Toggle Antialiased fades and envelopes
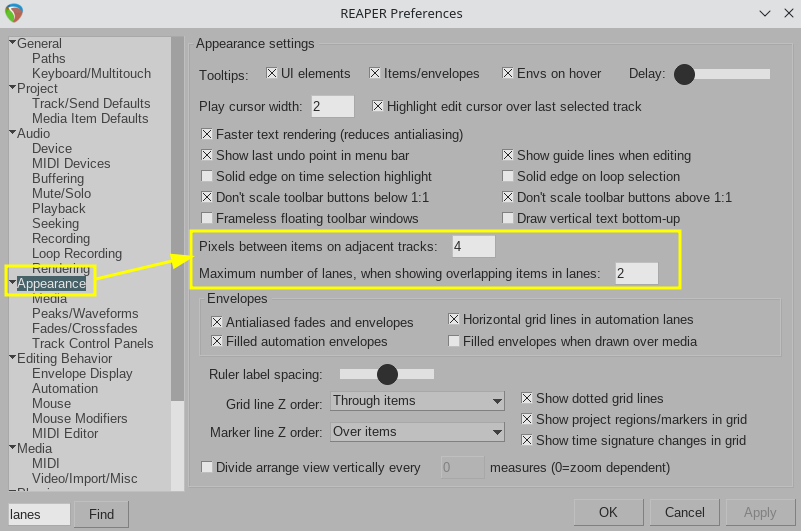 (x=217, y=322)
